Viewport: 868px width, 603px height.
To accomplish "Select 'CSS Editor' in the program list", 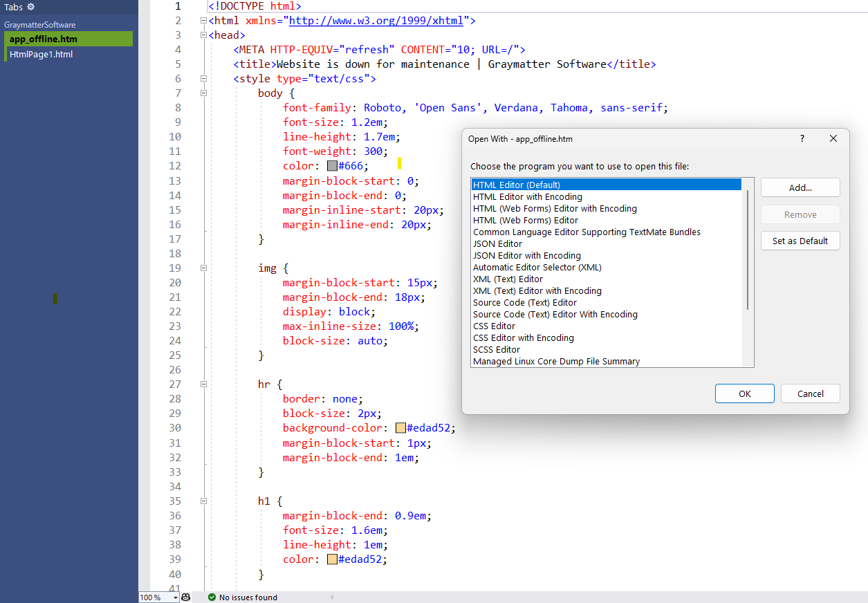I will 494,326.
